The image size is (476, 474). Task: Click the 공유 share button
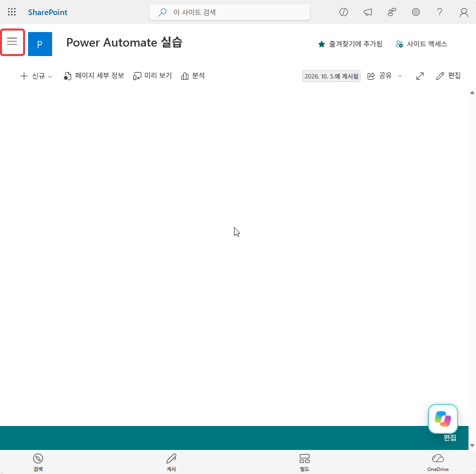[x=380, y=76]
